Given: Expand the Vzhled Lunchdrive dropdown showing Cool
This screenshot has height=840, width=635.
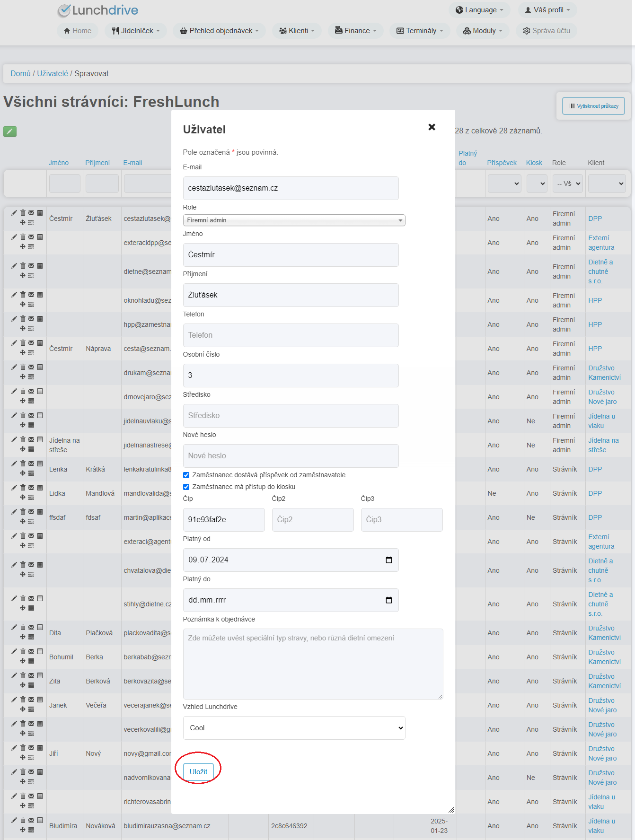Looking at the screenshot, I should click(x=294, y=728).
